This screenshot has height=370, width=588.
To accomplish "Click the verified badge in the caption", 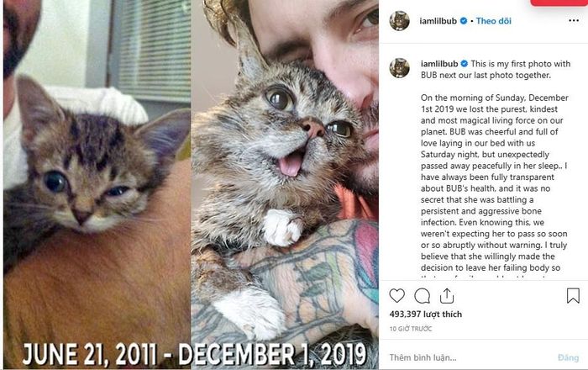I will [x=465, y=63].
